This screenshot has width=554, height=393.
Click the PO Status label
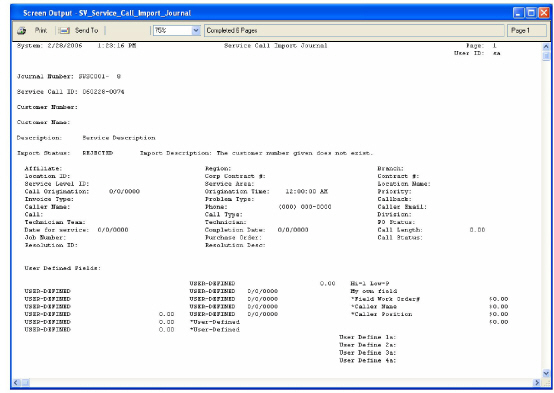pos(396,222)
